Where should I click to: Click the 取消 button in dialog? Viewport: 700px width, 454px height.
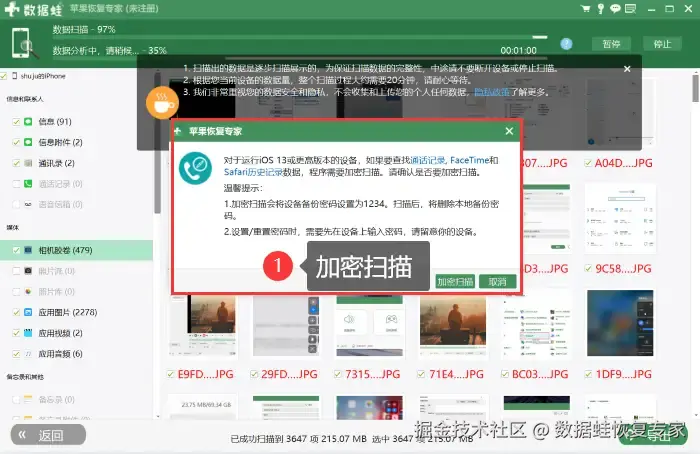(x=497, y=282)
